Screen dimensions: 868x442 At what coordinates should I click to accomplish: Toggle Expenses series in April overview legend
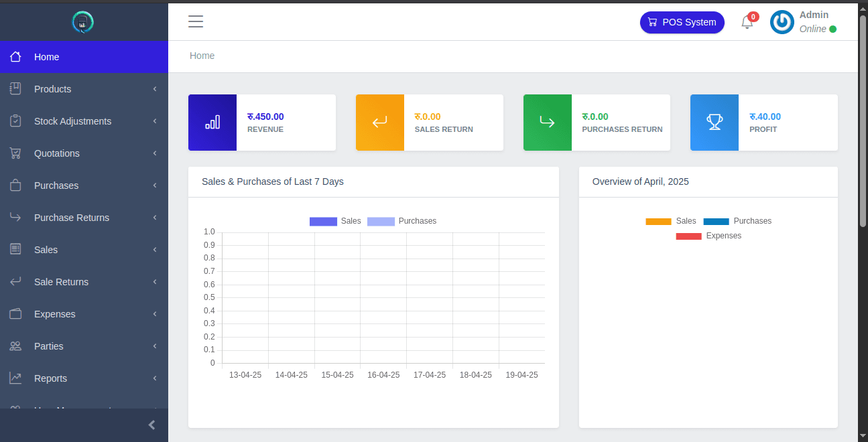[x=707, y=235]
